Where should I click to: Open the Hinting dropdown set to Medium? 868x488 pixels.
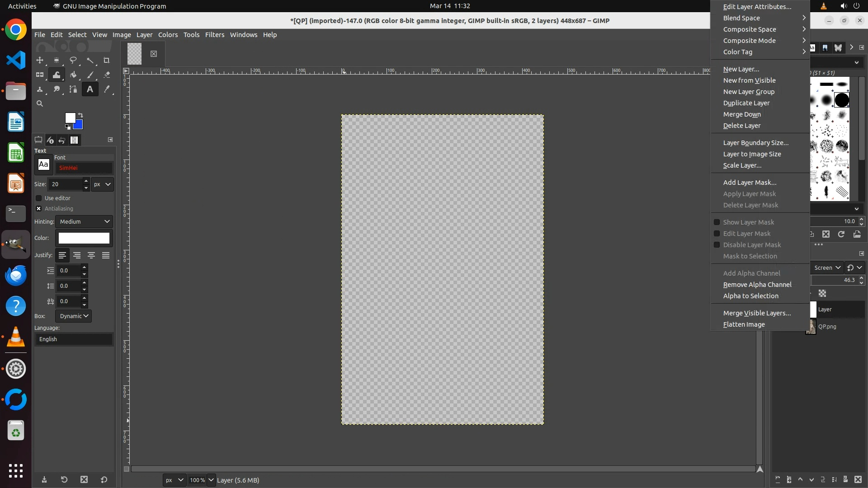pyautogui.click(x=84, y=221)
